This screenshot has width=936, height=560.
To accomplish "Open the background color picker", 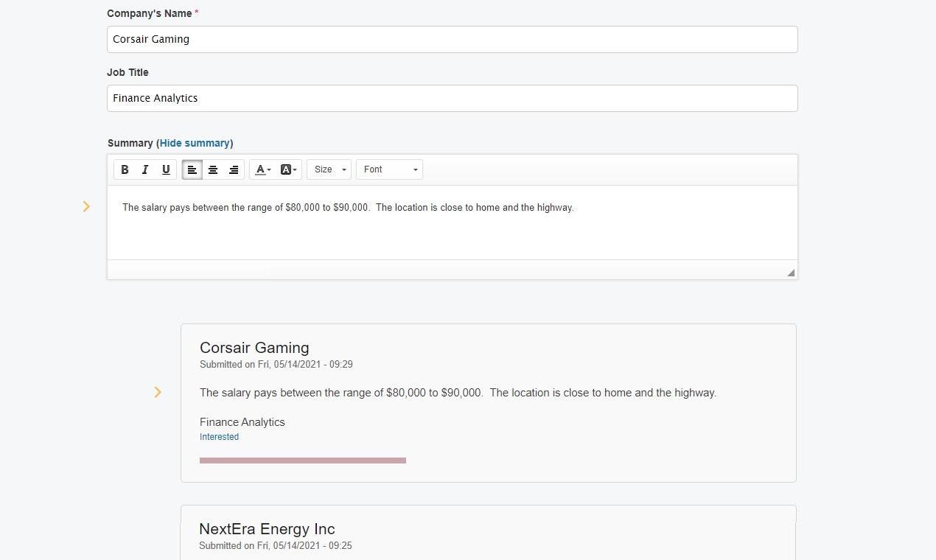I will 289,169.
